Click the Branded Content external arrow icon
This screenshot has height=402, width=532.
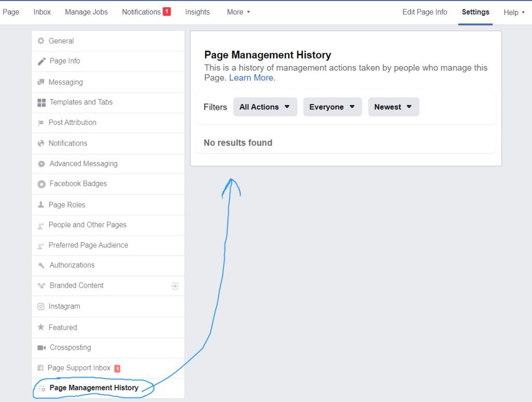click(x=175, y=286)
